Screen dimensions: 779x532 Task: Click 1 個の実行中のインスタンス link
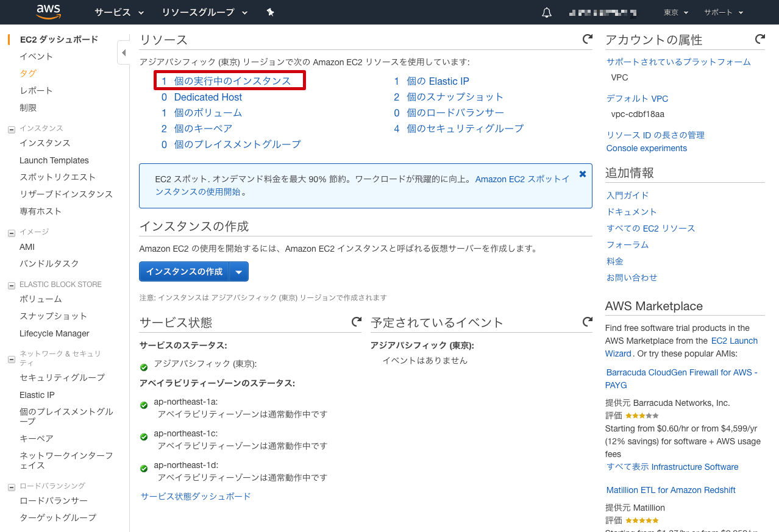pyautogui.click(x=226, y=81)
